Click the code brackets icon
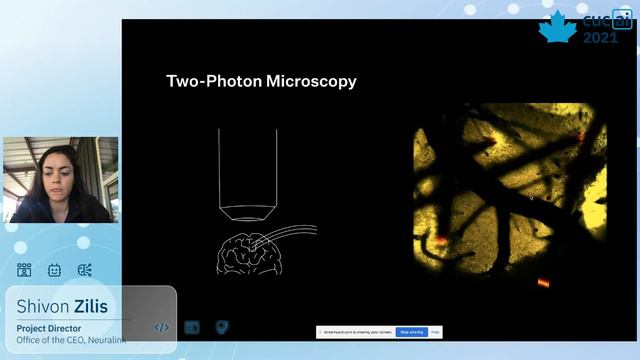The image size is (640, 360). (x=161, y=327)
